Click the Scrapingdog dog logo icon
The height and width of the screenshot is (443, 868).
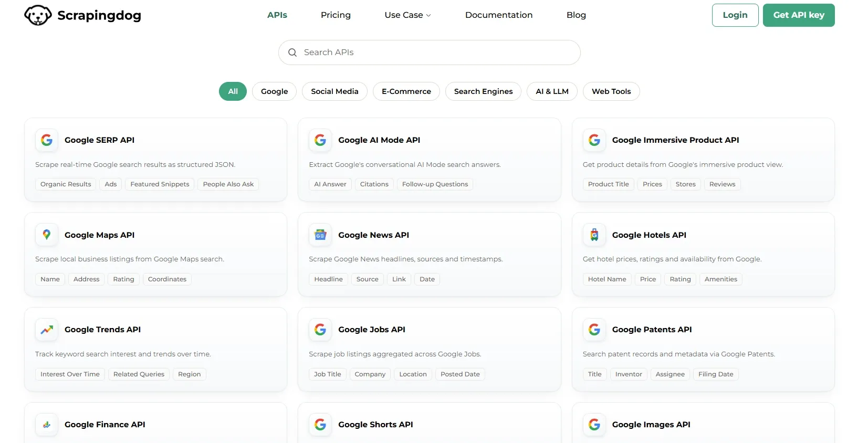coord(38,15)
